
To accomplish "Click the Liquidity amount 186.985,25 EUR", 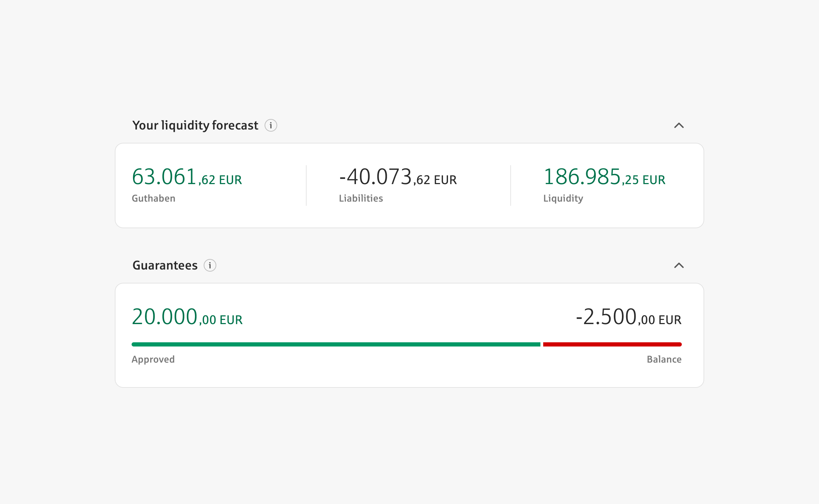I will [x=604, y=177].
